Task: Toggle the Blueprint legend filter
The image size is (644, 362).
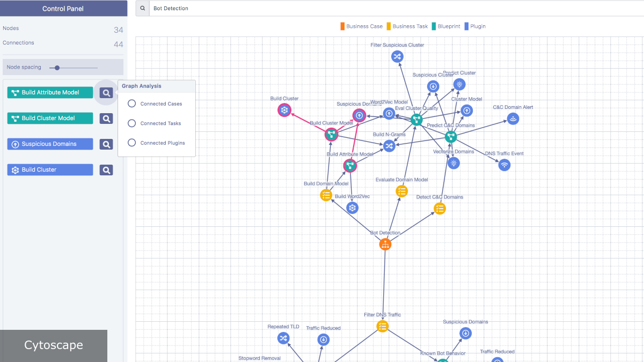Action: [446, 26]
